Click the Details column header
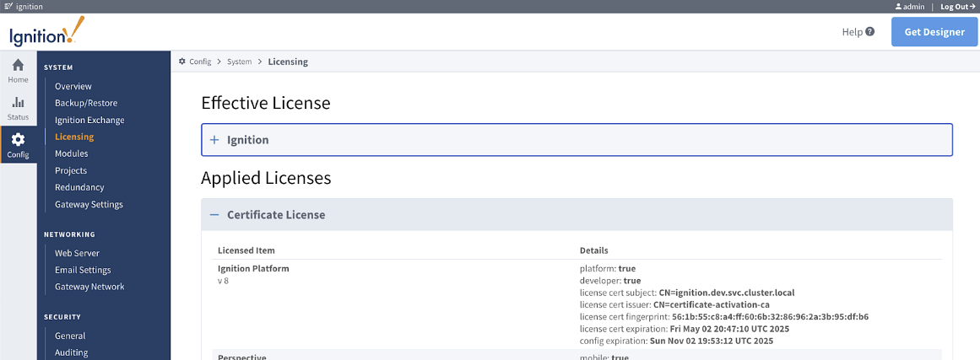The width and height of the screenshot is (980, 360). click(x=593, y=250)
